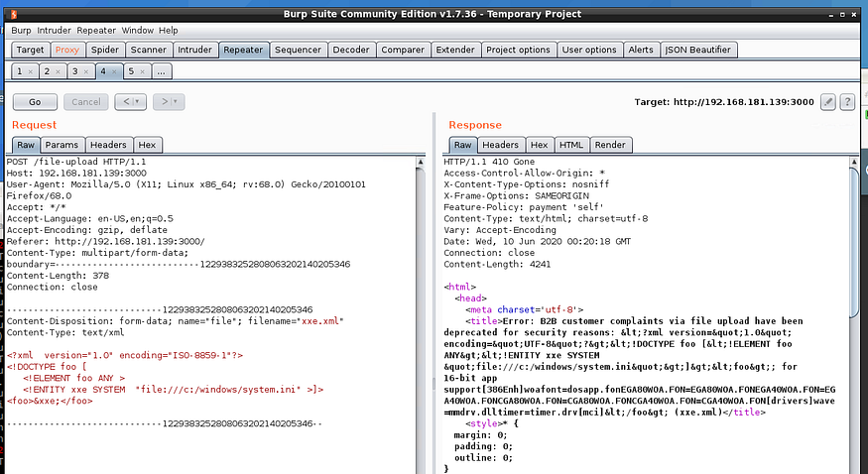The image size is (868, 474).
Task: Click the Content-Length: 4241 response header
Action: (497, 265)
